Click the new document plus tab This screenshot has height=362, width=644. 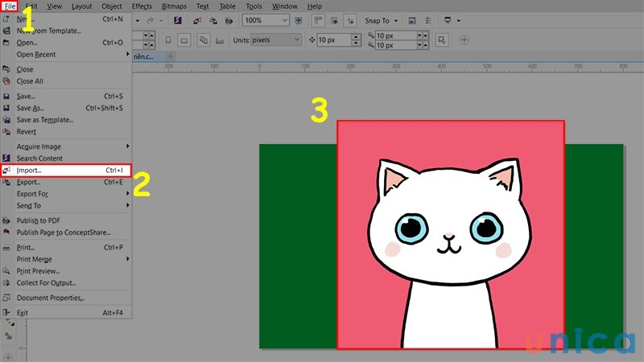click(171, 56)
